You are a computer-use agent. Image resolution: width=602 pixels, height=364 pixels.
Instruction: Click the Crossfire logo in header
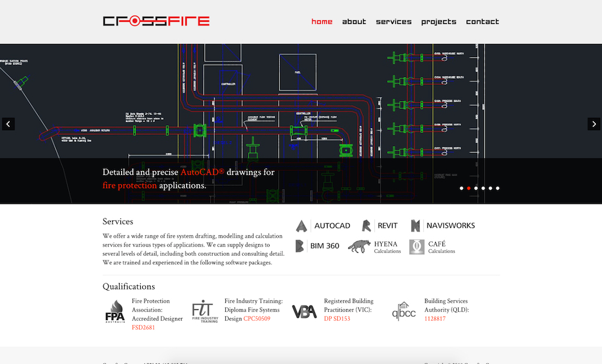click(x=156, y=22)
